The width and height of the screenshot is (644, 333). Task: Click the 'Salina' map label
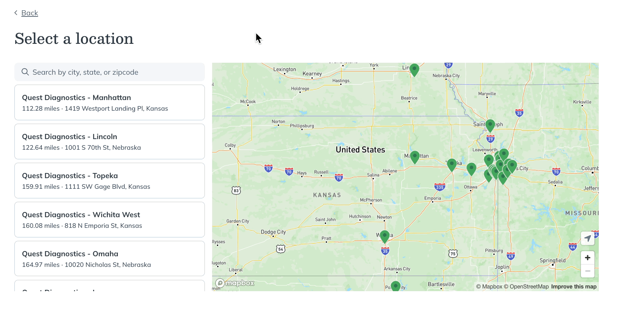tap(373, 175)
